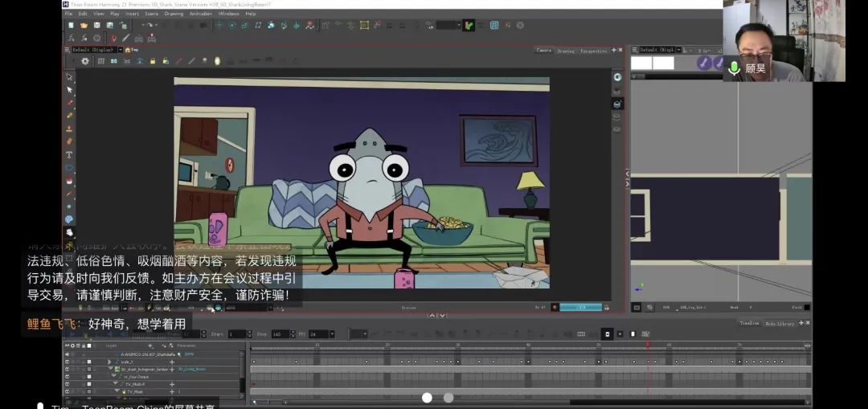Click the yellow square frame icon in top toolbar

point(364,26)
